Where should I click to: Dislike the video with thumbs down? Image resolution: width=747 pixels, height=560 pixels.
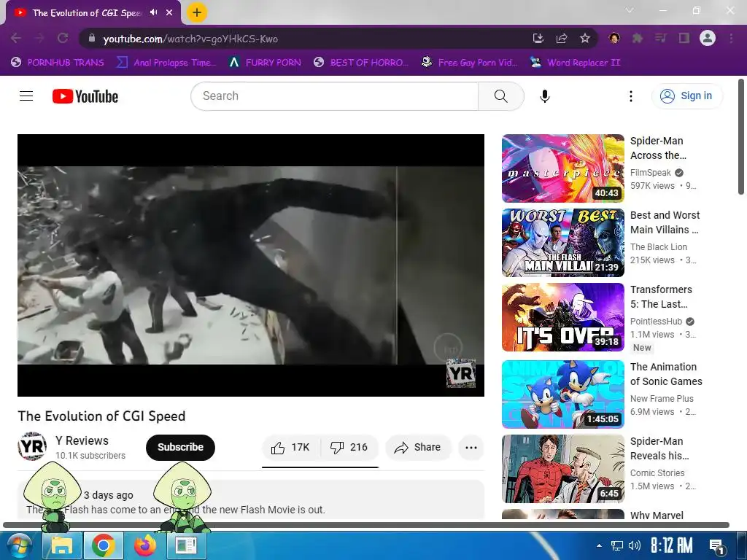pos(349,447)
